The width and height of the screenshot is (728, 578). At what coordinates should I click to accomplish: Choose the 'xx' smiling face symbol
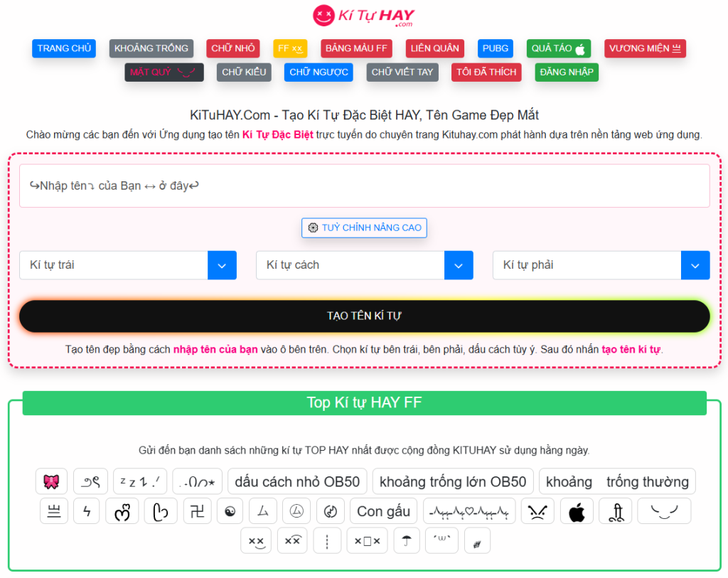256,540
